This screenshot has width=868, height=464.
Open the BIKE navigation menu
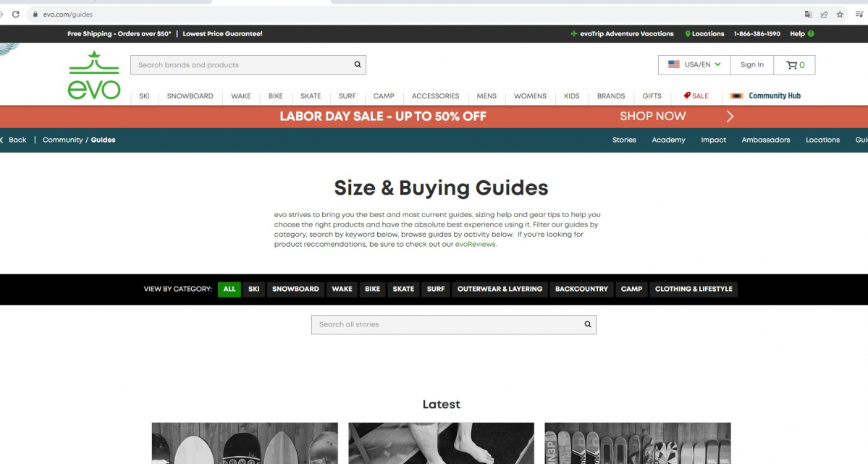point(276,96)
